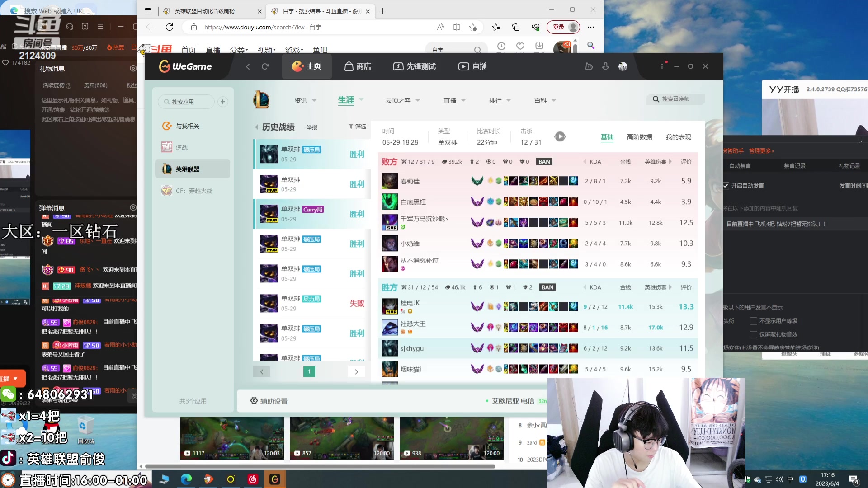Click right arrow next to losing team 英雄伤害

[670, 162]
